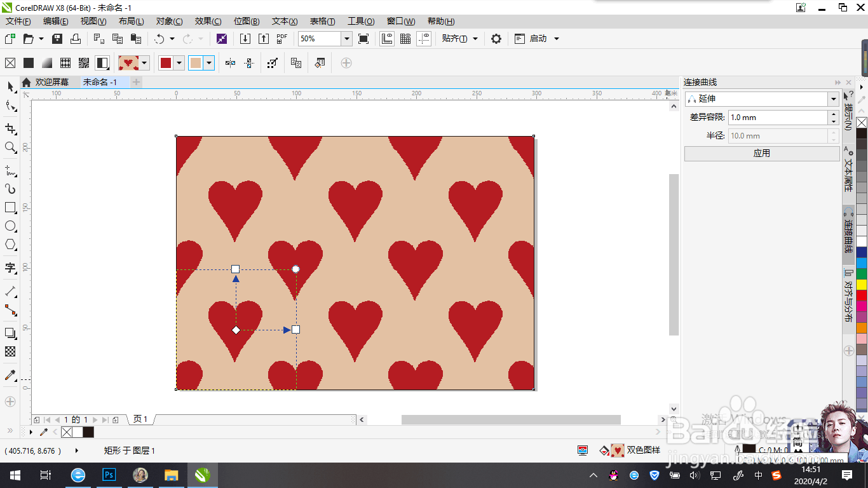Click the 应用 apply button
Screen dimensions: 868x488
tap(761, 153)
